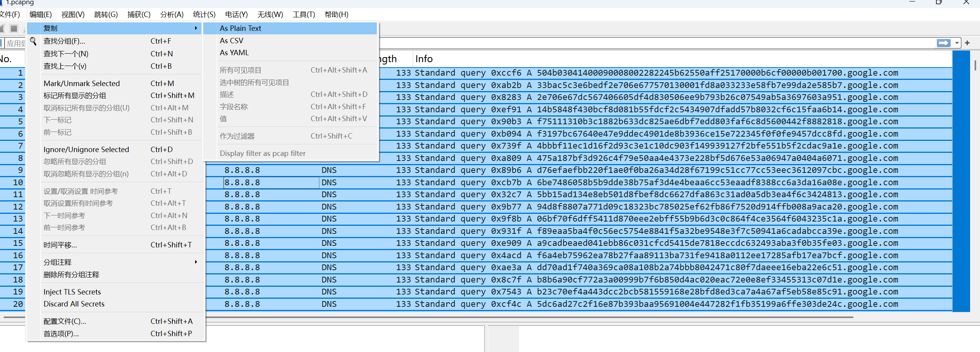Click Info of query 0xccf6
The image size is (980, 352).
pyautogui.click(x=656, y=73)
